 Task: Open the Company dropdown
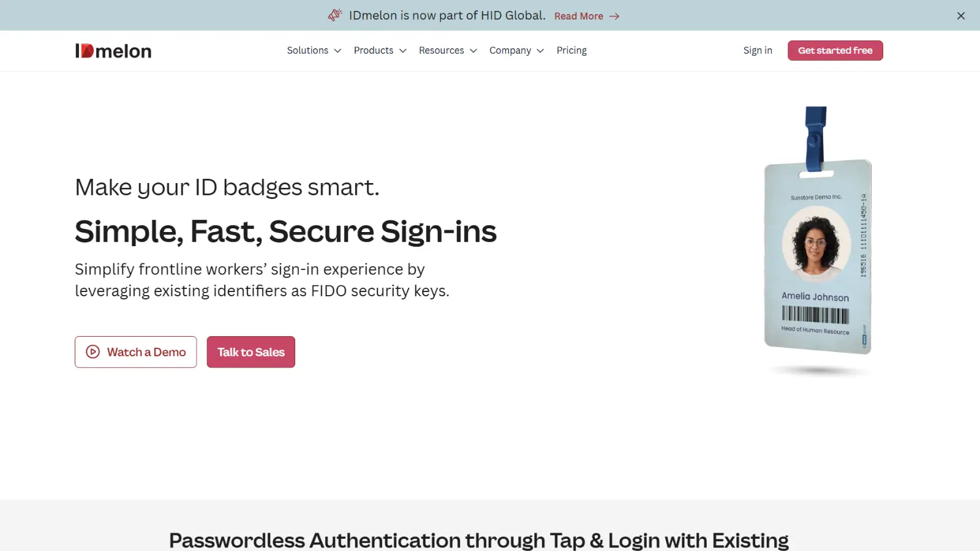click(x=516, y=50)
